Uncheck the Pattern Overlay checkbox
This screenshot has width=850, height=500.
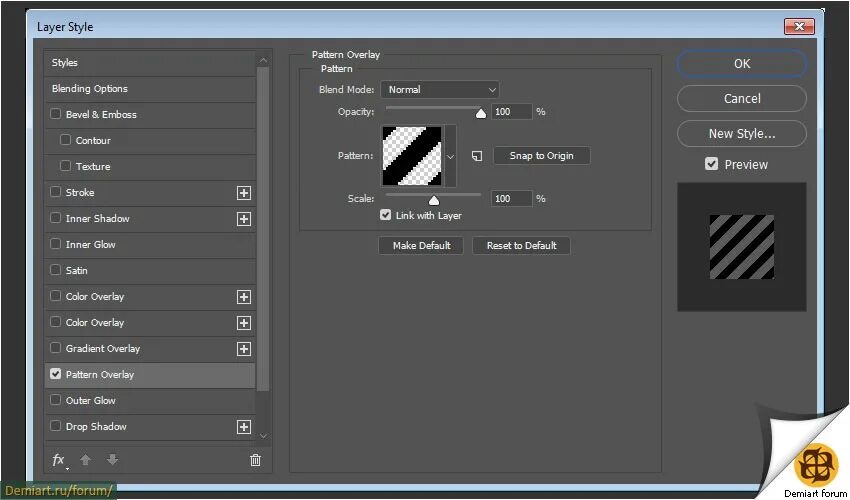[x=55, y=374]
